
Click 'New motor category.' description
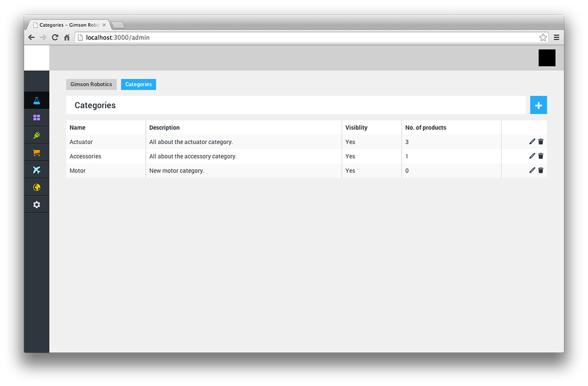[x=176, y=170]
